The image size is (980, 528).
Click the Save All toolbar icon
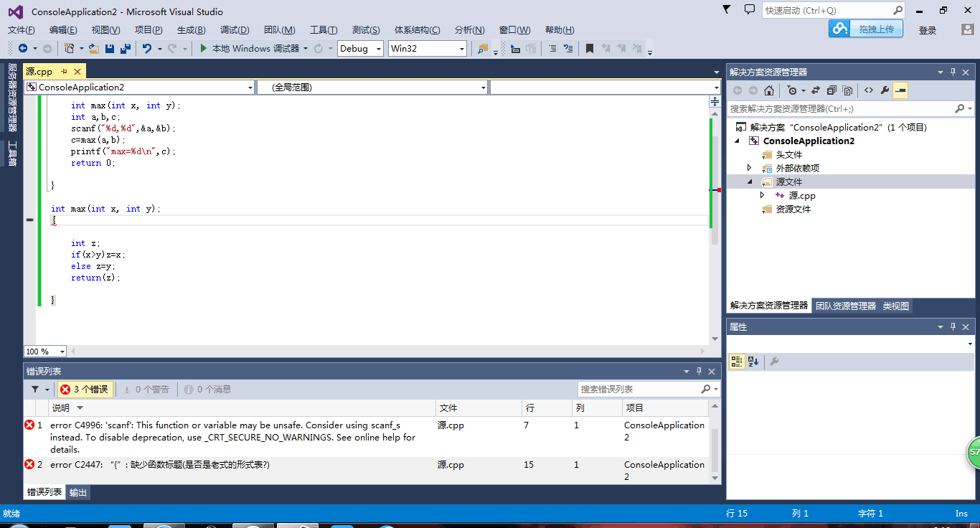tap(126, 48)
